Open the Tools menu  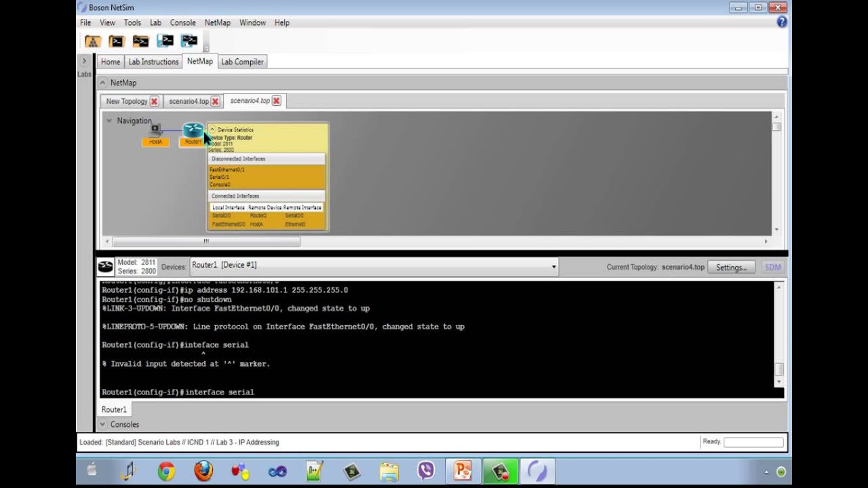132,22
